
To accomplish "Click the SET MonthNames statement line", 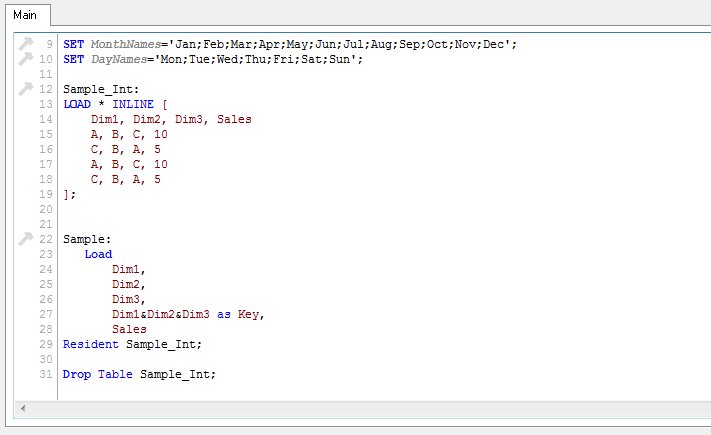I will [290, 44].
